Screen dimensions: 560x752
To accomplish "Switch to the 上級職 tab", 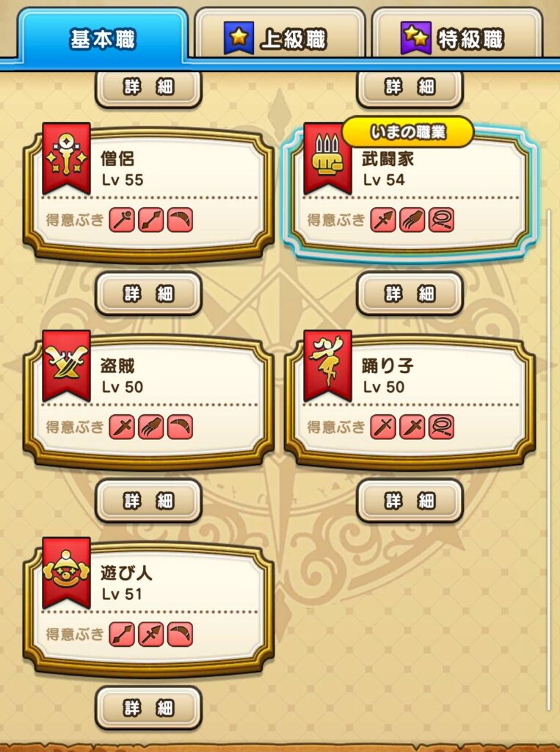I will point(280,35).
